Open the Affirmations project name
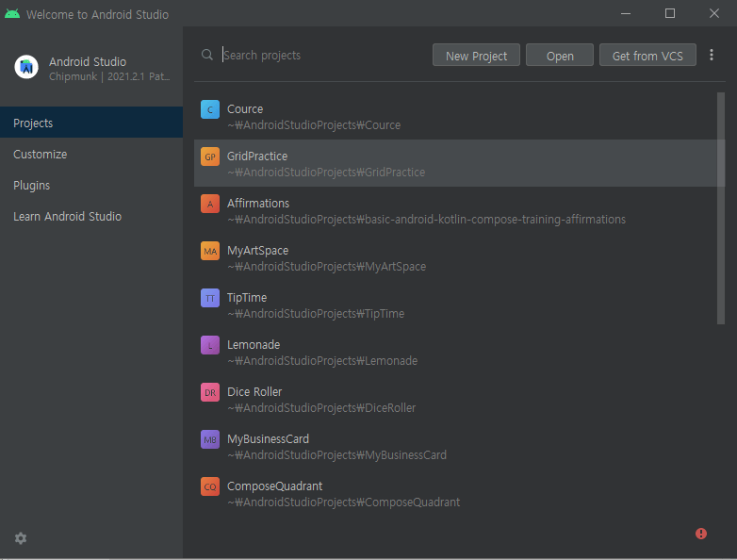Screen dimensions: 737x560 pyautogui.click(x=258, y=203)
